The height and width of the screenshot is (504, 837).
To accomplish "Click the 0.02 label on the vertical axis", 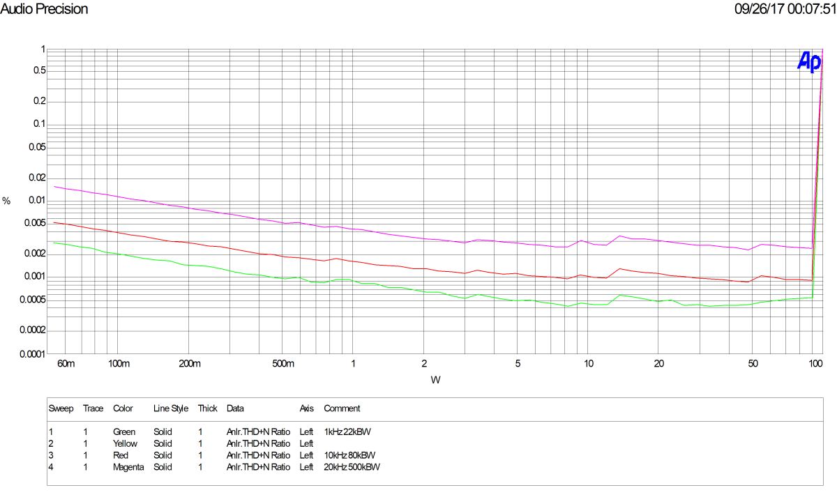I will pos(37,178).
